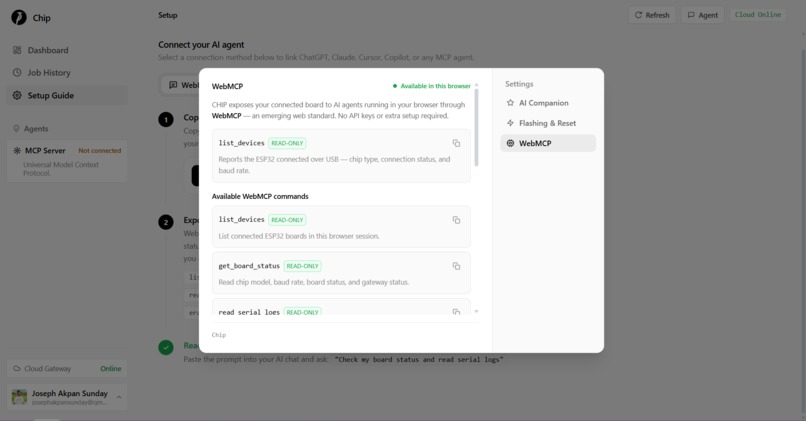This screenshot has width=806, height=421.
Task: Click the Agents pin icon
Action: tap(16, 129)
